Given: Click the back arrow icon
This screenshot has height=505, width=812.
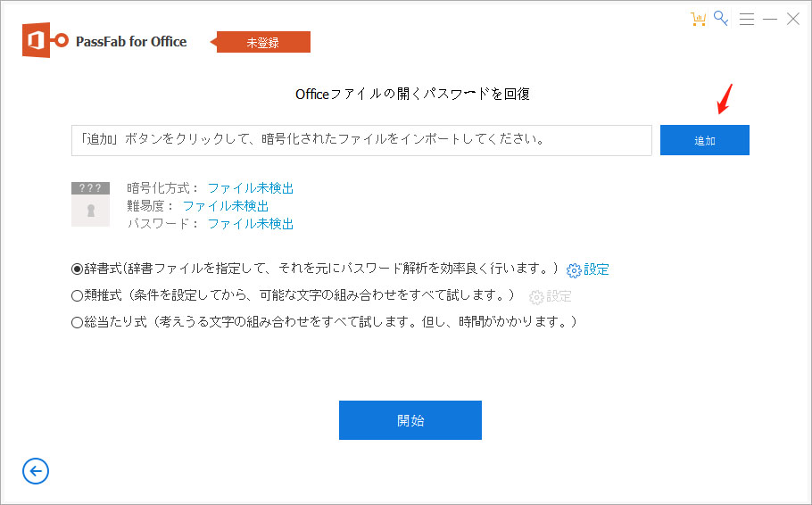Looking at the screenshot, I should tap(36, 471).
